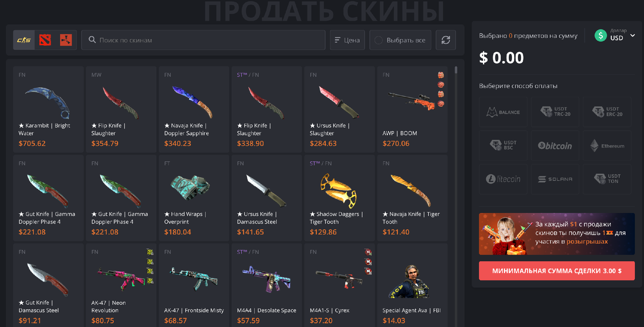Toggle the 'Выбрать все' select-all checkbox
Image resolution: width=644 pixels, height=327 pixels.
[400, 40]
